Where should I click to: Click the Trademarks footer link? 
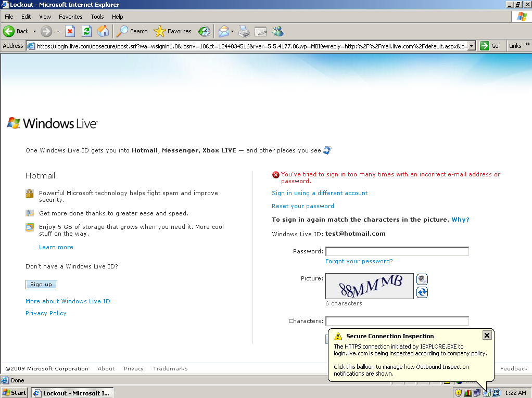point(170,368)
